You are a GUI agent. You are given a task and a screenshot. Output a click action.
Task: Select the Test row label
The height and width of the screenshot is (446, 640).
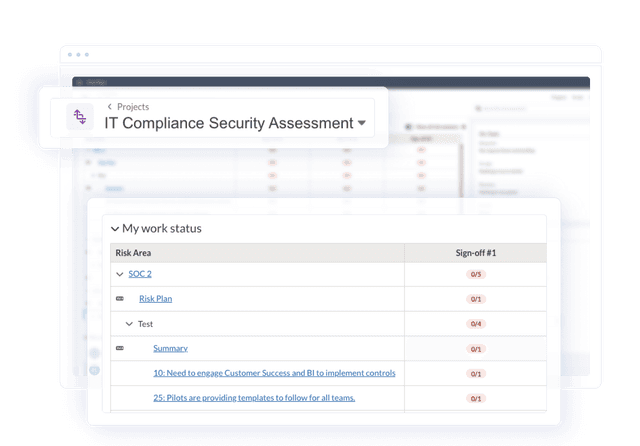click(145, 324)
